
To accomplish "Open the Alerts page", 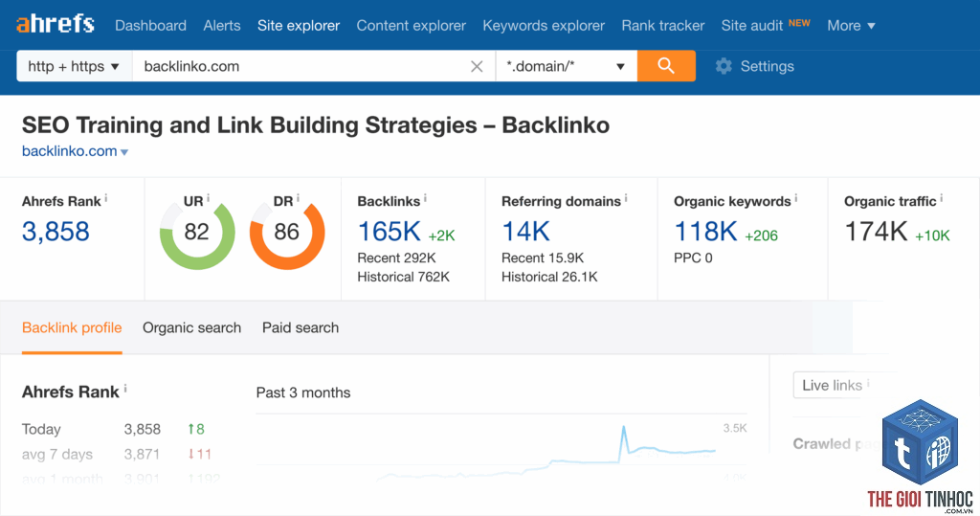I will (x=222, y=26).
